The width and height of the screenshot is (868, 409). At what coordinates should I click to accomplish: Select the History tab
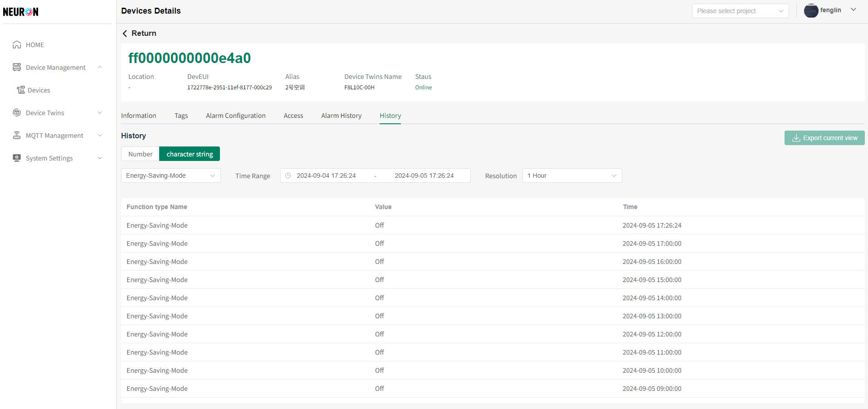(x=390, y=116)
